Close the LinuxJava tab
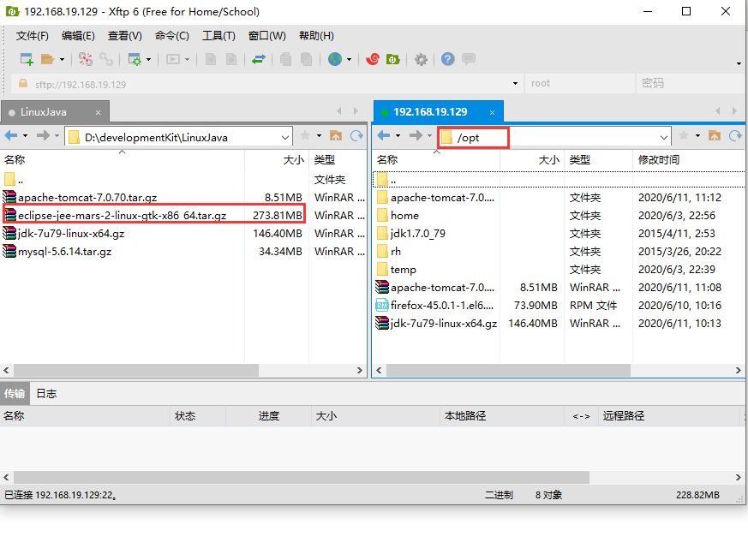This screenshot has width=748, height=560. 98,112
